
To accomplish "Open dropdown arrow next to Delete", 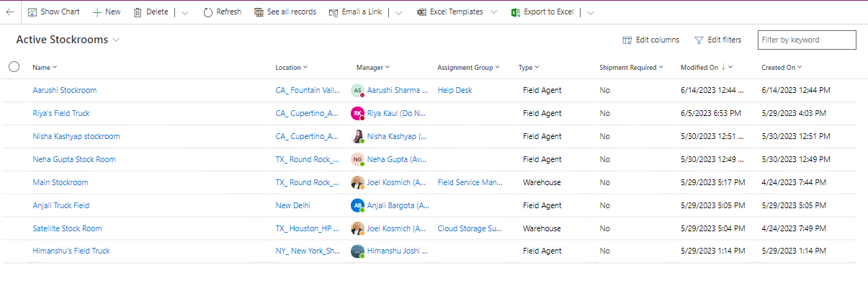I will pyautogui.click(x=186, y=13).
